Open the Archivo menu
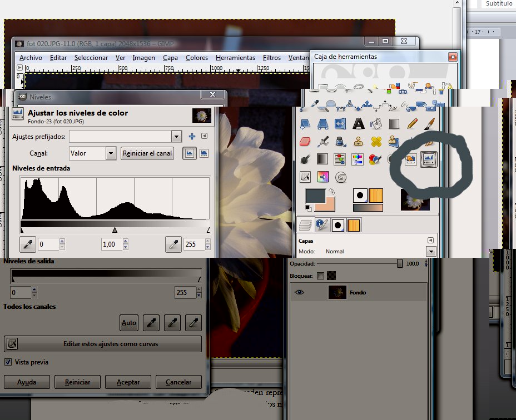 [x=31, y=58]
